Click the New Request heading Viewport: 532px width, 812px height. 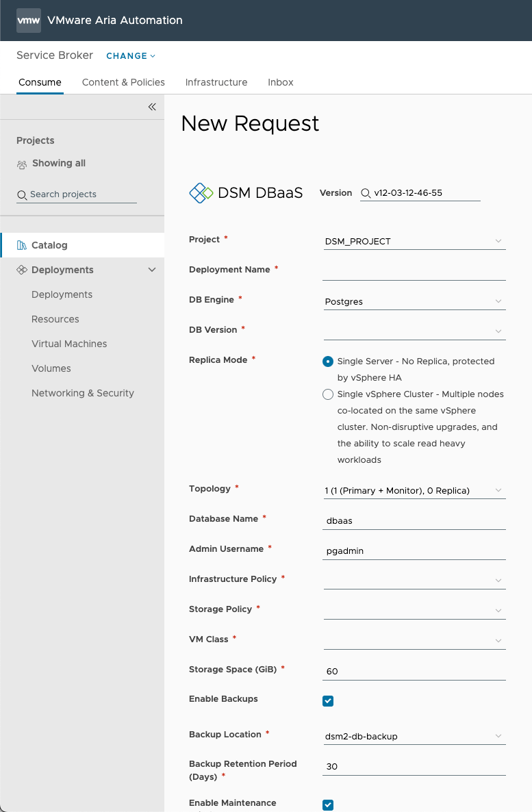click(x=250, y=124)
